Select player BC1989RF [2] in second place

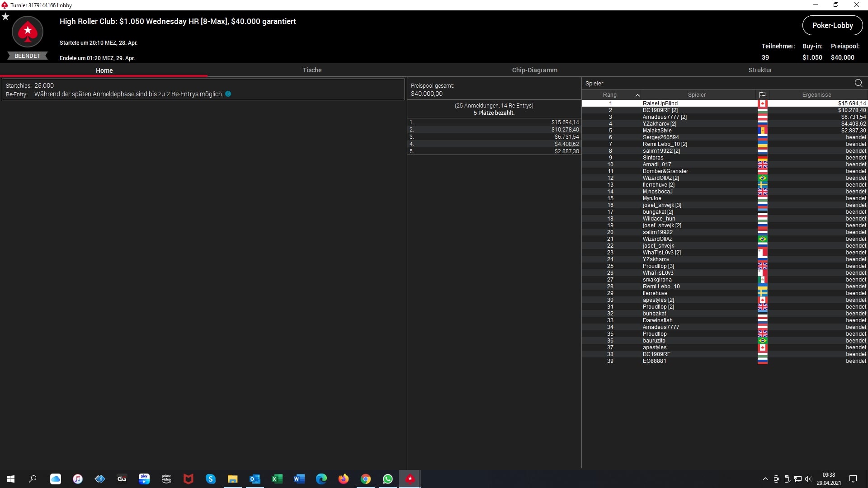(660, 110)
